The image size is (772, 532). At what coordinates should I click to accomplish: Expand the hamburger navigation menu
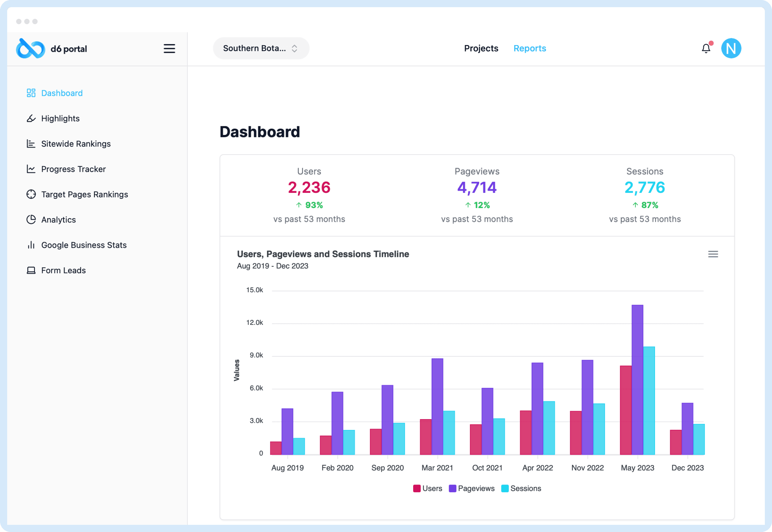pyautogui.click(x=170, y=49)
